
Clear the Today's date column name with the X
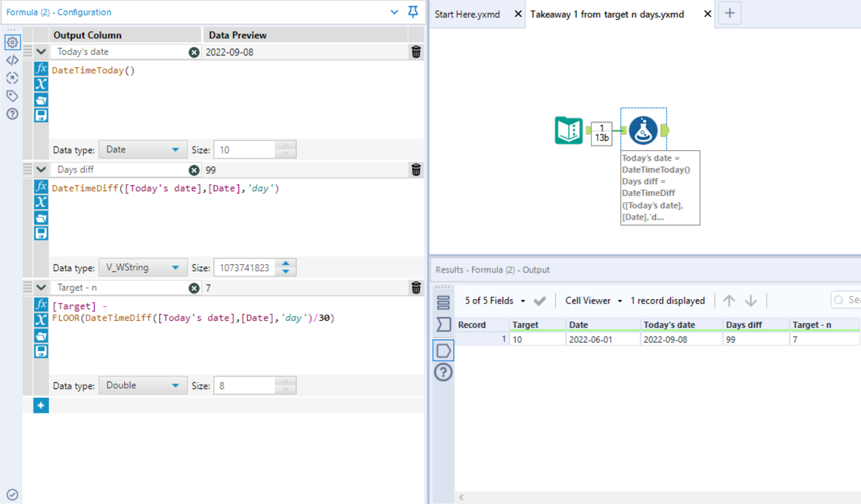click(194, 52)
